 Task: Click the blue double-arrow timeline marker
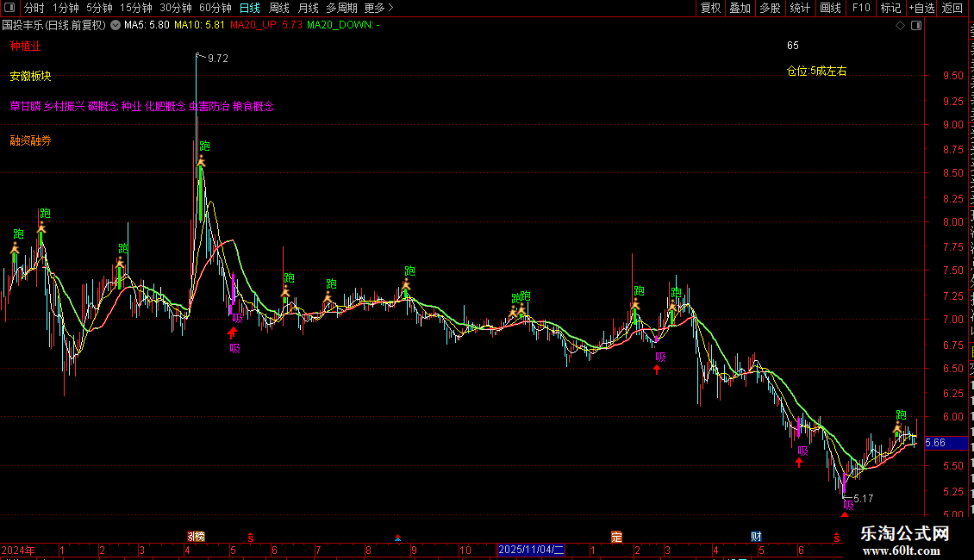click(x=397, y=538)
